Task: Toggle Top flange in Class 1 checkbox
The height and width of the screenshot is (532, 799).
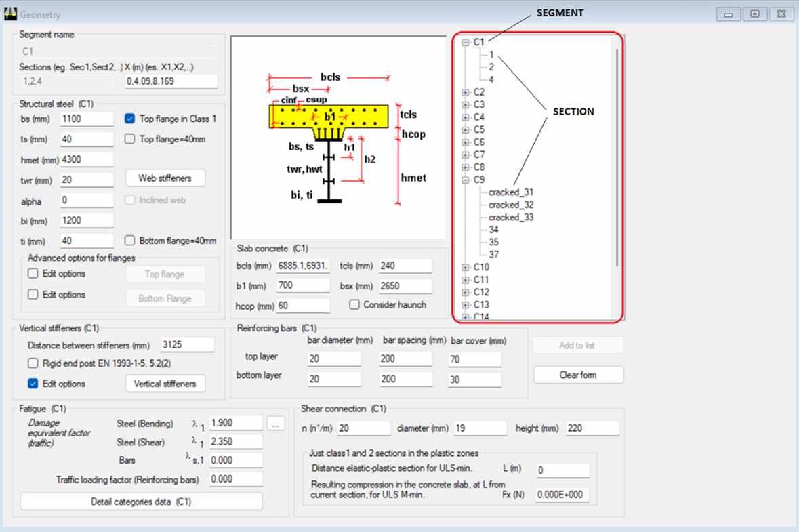Action: (x=130, y=119)
